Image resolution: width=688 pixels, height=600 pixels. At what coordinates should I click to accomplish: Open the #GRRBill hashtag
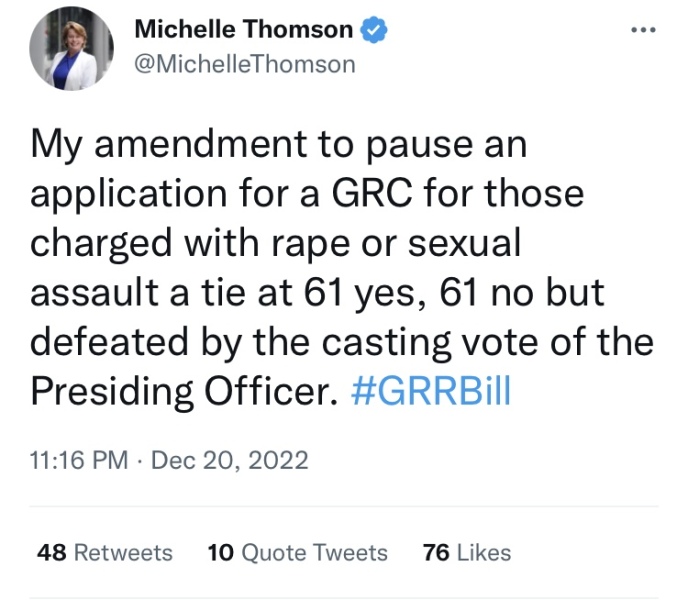[x=433, y=390]
